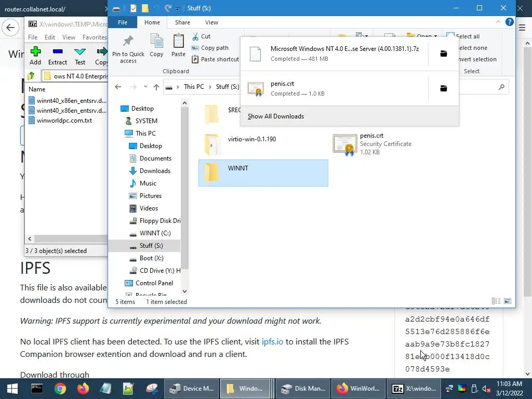Click the Name column header in 7-Zip
Screen dimensions: 532x399
tap(37, 89)
